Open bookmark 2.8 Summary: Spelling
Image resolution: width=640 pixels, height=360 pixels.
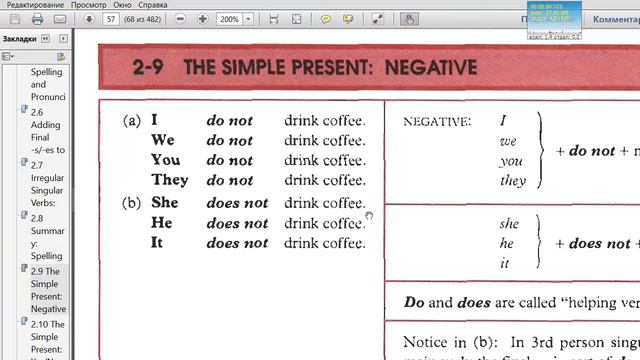47,237
